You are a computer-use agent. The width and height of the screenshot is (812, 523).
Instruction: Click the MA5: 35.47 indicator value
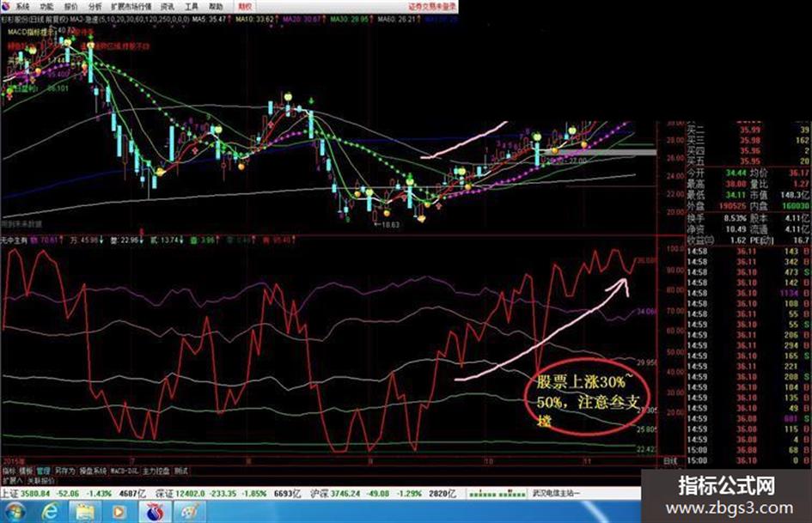click(x=209, y=19)
